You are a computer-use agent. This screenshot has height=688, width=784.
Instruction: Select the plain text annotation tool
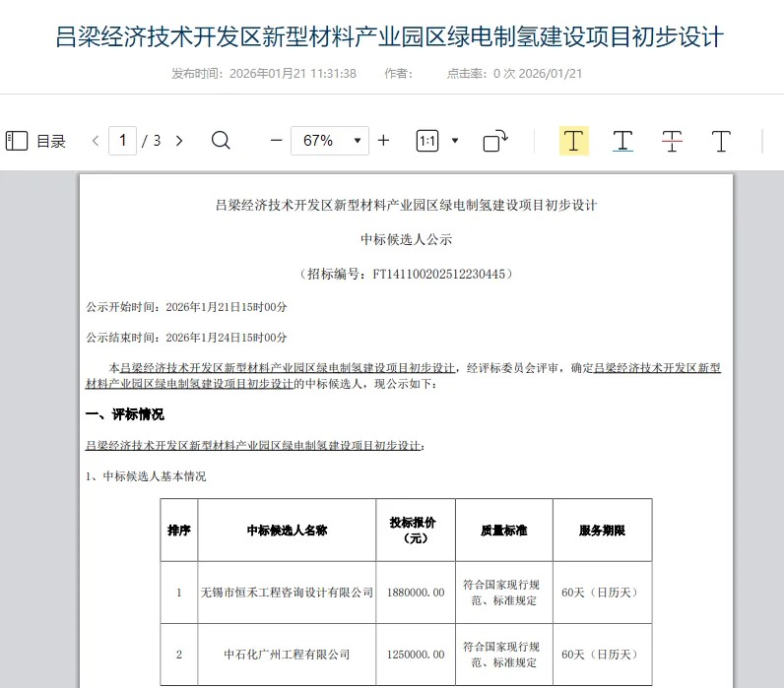click(x=721, y=141)
